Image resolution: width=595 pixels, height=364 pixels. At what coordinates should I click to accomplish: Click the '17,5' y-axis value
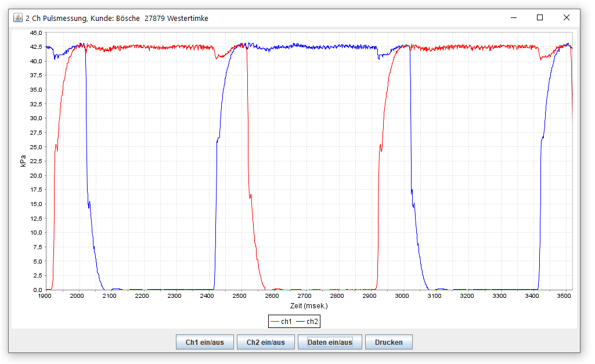tap(37, 190)
